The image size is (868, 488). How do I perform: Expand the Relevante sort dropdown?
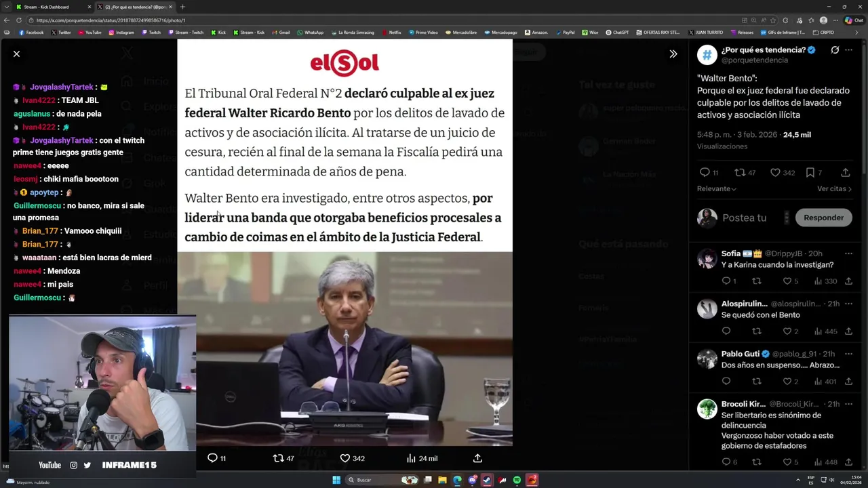(717, 189)
